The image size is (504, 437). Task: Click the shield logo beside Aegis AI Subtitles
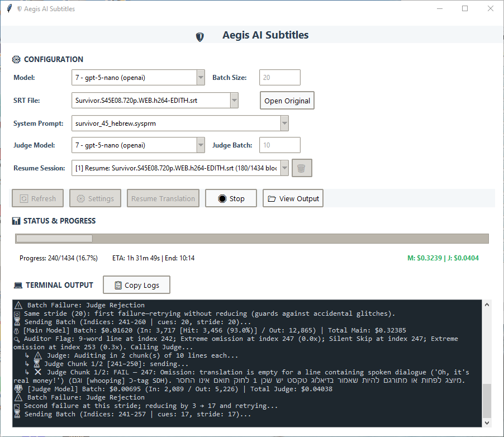coord(199,37)
